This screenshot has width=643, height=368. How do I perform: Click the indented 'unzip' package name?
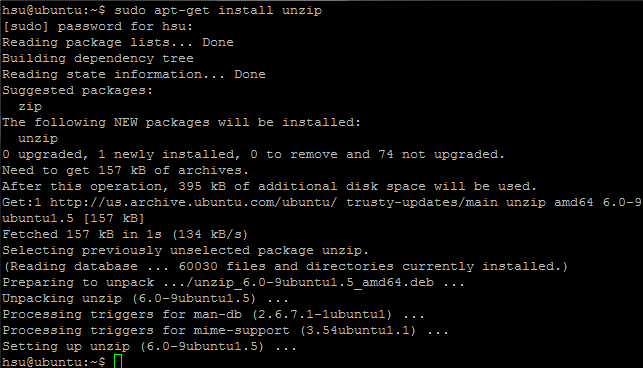38,139
